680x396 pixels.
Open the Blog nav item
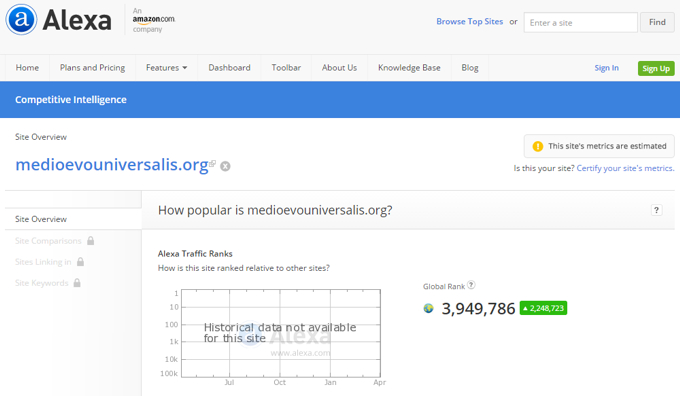pyautogui.click(x=470, y=68)
